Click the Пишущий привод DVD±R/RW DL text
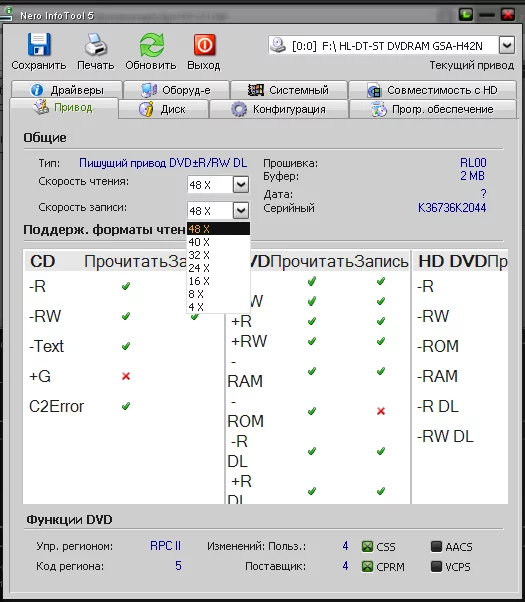The image size is (525, 602). [163, 163]
